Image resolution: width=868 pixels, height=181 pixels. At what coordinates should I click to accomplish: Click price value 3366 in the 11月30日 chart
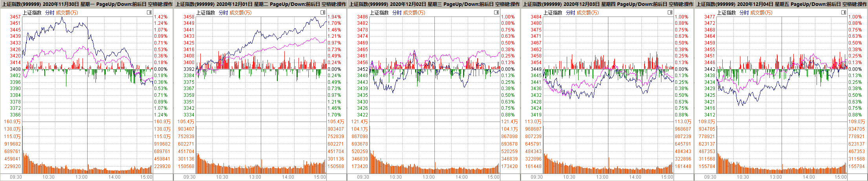coord(15,115)
